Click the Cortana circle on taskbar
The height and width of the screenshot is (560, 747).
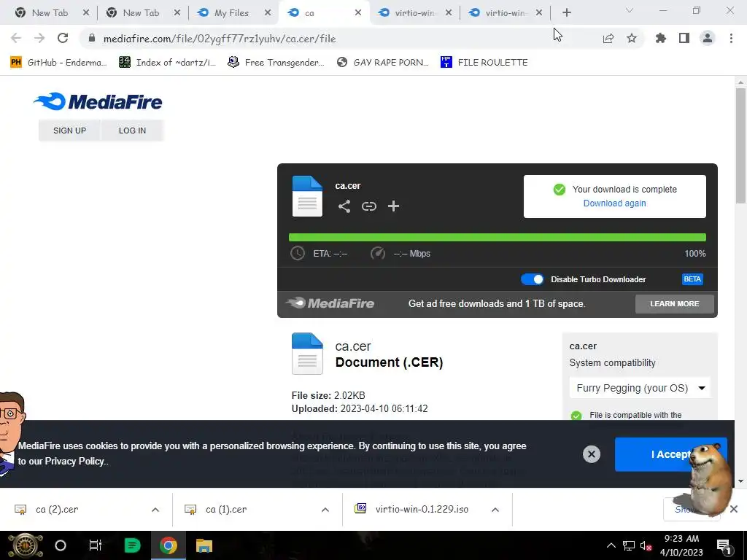[61, 545]
